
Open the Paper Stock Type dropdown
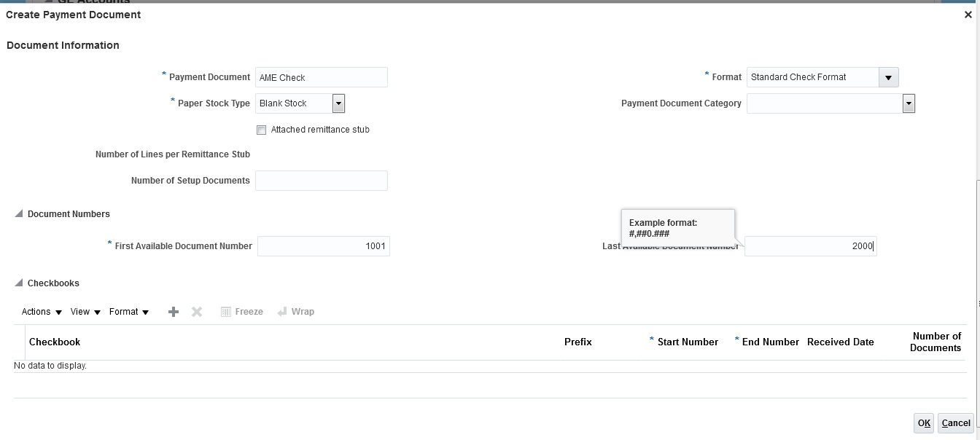[x=338, y=103]
